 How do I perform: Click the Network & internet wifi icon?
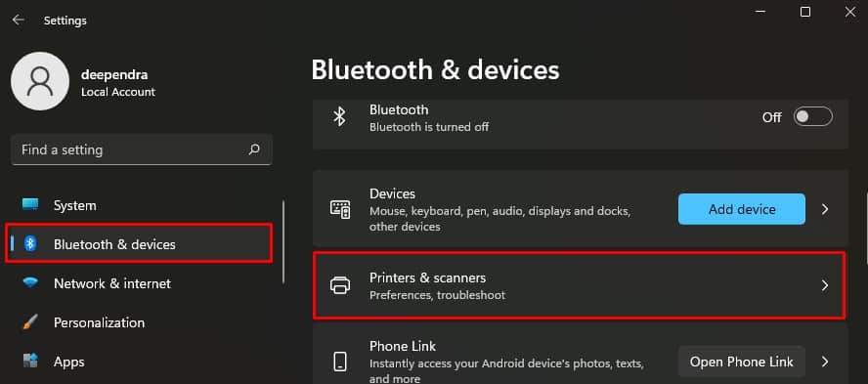coord(30,282)
